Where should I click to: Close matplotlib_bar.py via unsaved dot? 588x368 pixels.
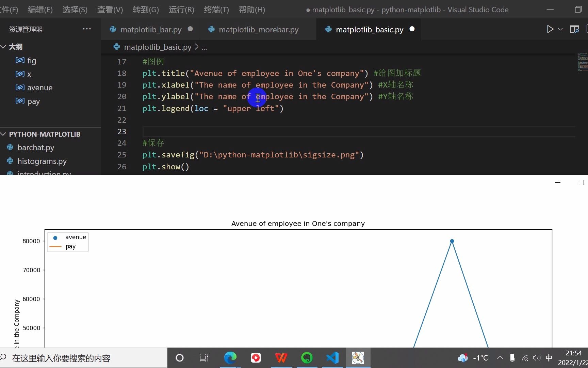coord(190,29)
